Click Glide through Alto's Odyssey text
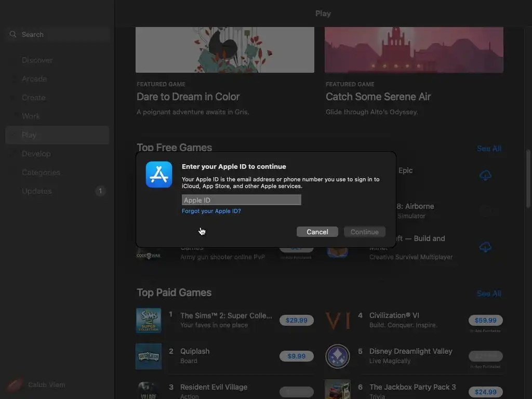 click(x=371, y=112)
